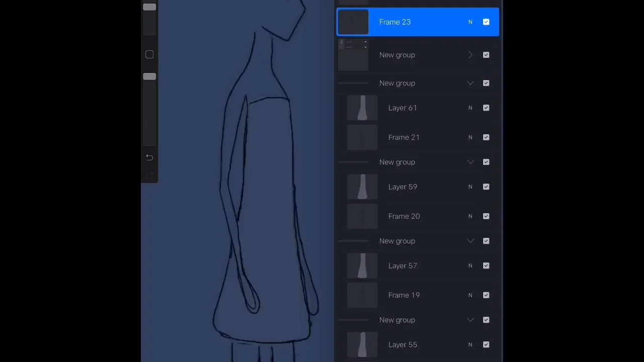Open blend mode N for Layer 59
Viewport: 644px width, 362px height.
click(x=470, y=187)
